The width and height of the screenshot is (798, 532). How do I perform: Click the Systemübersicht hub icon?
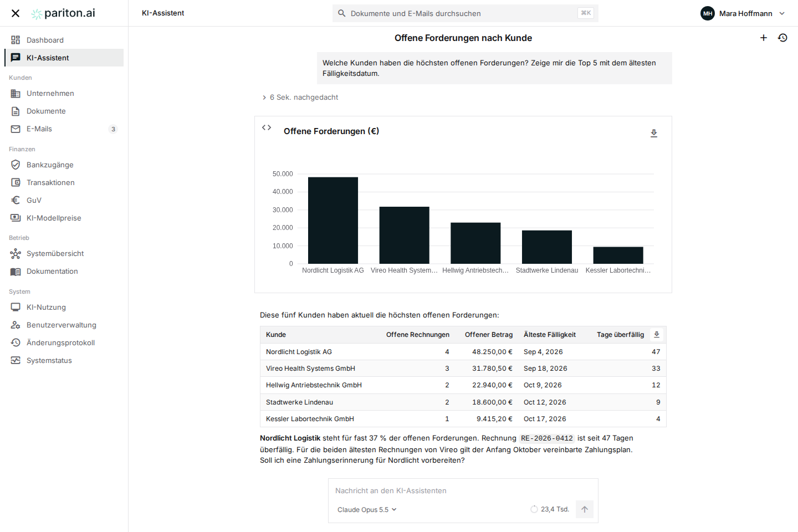pos(16,253)
